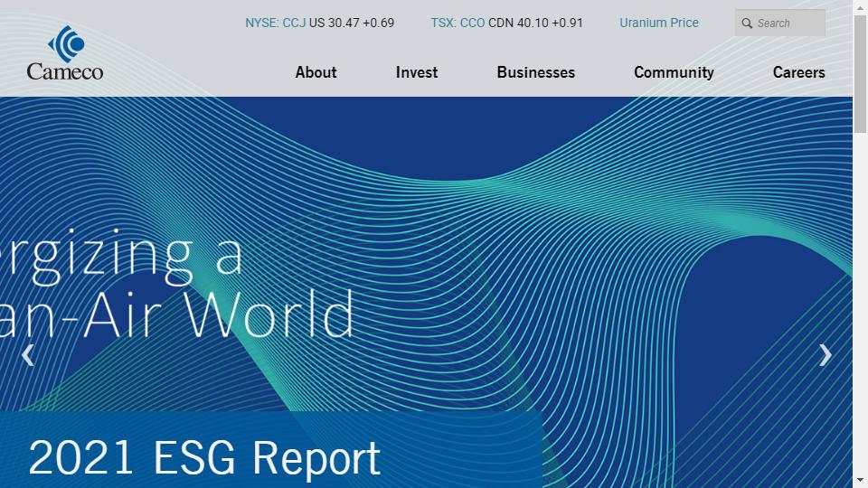Open the Invest menu
The image size is (868, 488).
pos(417,72)
